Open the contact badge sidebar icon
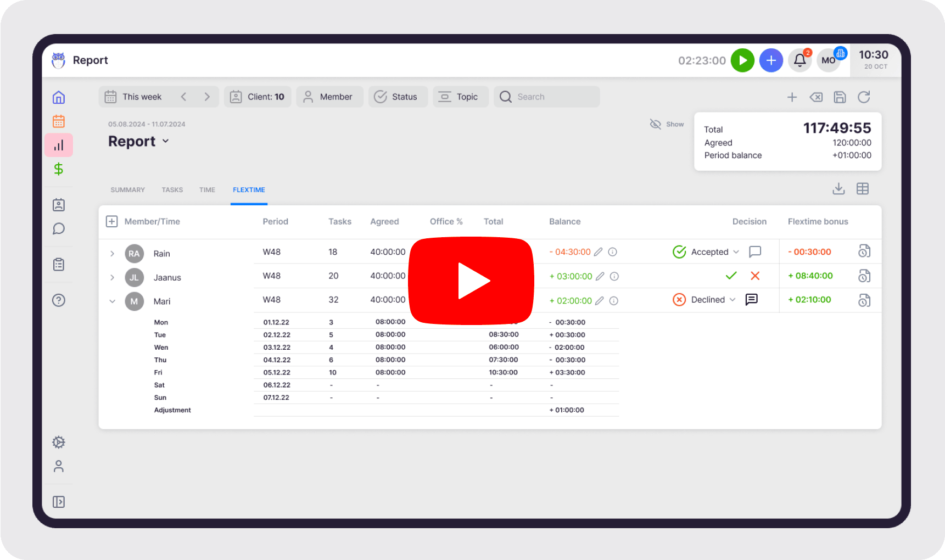The height and width of the screenshot is (560, 945). tap(59, 205)
